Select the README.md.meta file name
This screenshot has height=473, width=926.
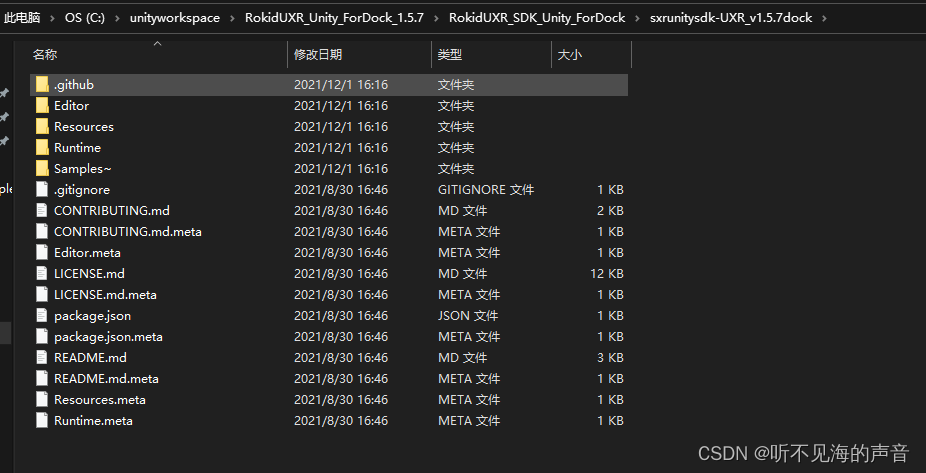(x=106, y=379)
